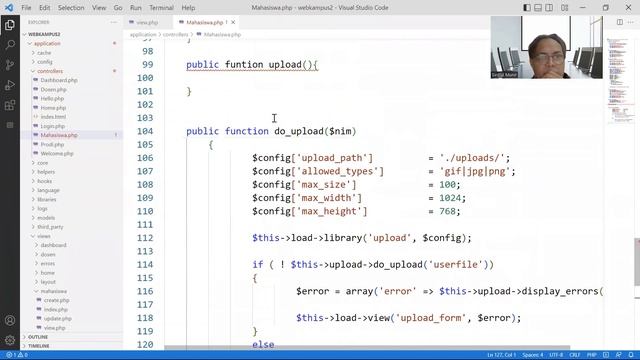
Task: Click the VS Code logo icon
Action: 9,8
